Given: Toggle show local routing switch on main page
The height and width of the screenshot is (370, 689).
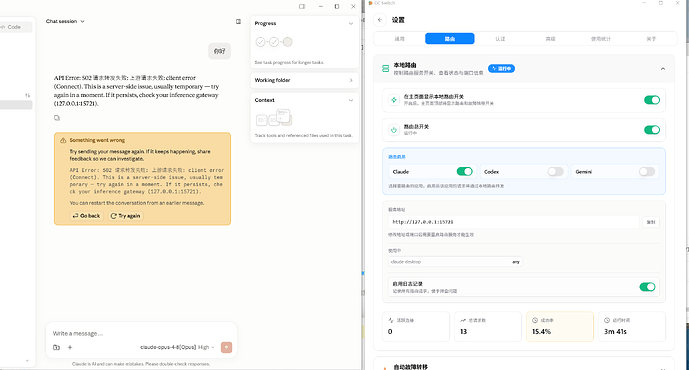Looking at the screenshot, I should point(652,100).
